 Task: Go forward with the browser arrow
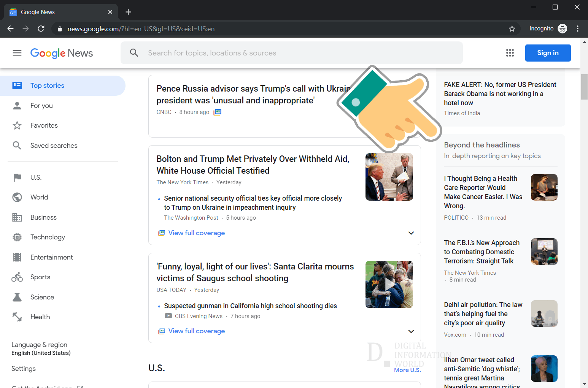25,29
